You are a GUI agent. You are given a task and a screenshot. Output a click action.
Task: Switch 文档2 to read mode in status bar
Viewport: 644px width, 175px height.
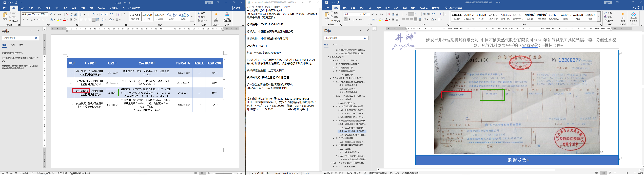click(x=196, y=173)
